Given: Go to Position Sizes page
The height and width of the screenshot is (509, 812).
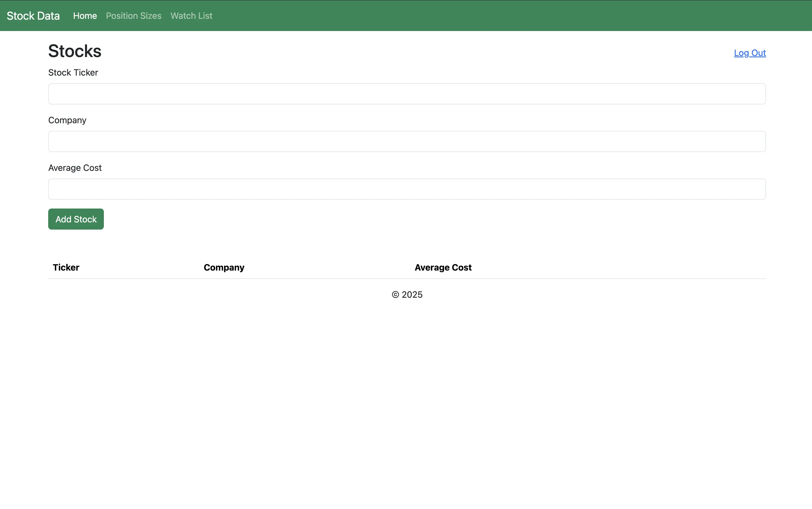Looking at the screenshot, I should coord(134,16).
